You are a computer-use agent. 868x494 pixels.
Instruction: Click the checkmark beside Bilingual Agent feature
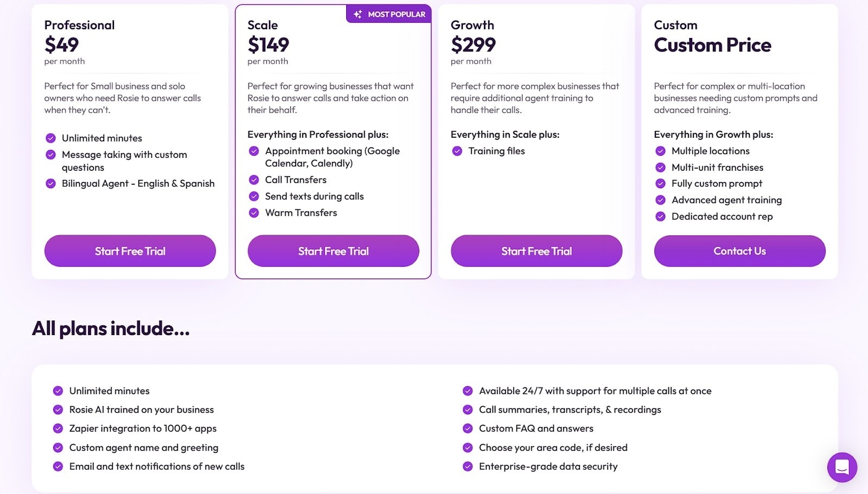coord(51,184)
